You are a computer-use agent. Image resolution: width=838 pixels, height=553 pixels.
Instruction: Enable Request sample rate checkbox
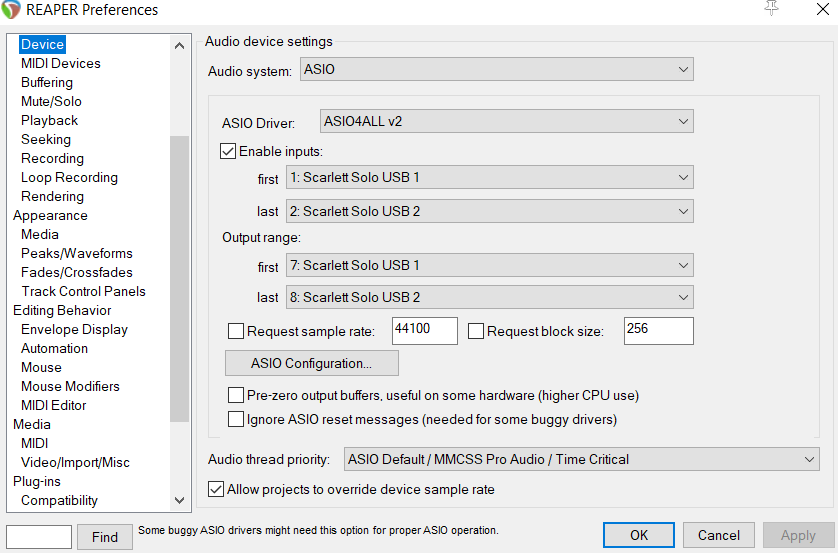click(x=236, y=331)
